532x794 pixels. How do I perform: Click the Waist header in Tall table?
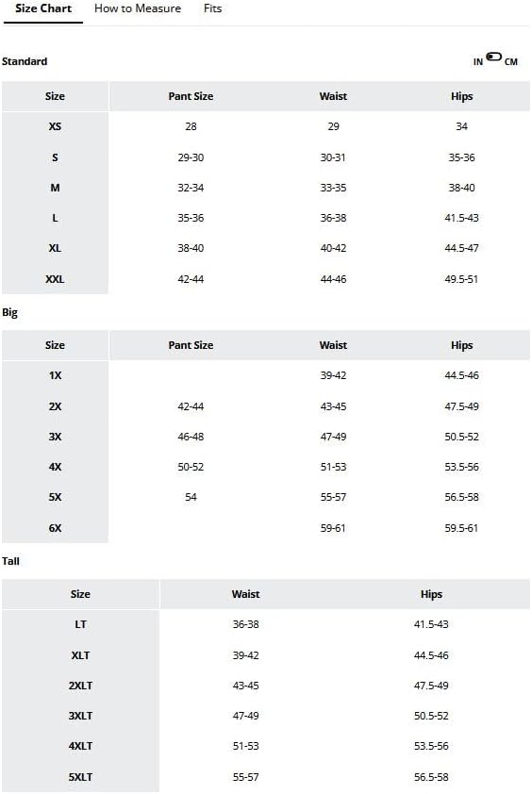click(246, 594)
